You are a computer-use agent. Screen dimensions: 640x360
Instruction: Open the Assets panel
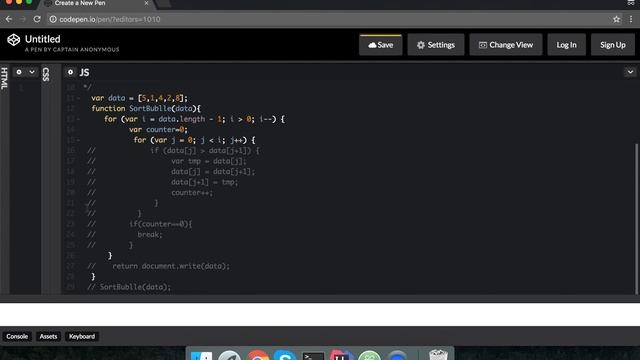point(48,336)
